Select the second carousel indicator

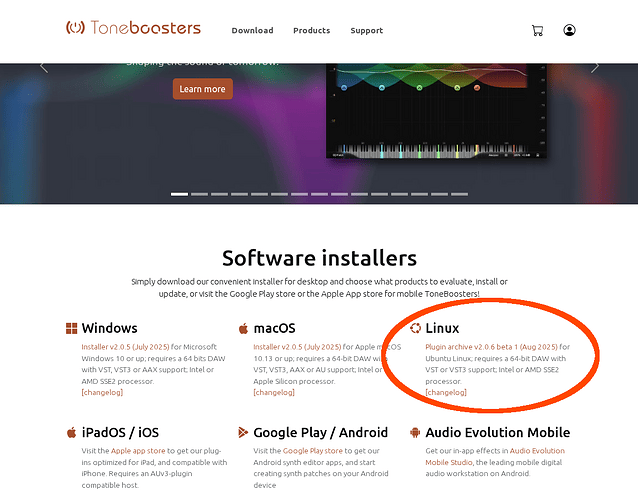point(199,194)
